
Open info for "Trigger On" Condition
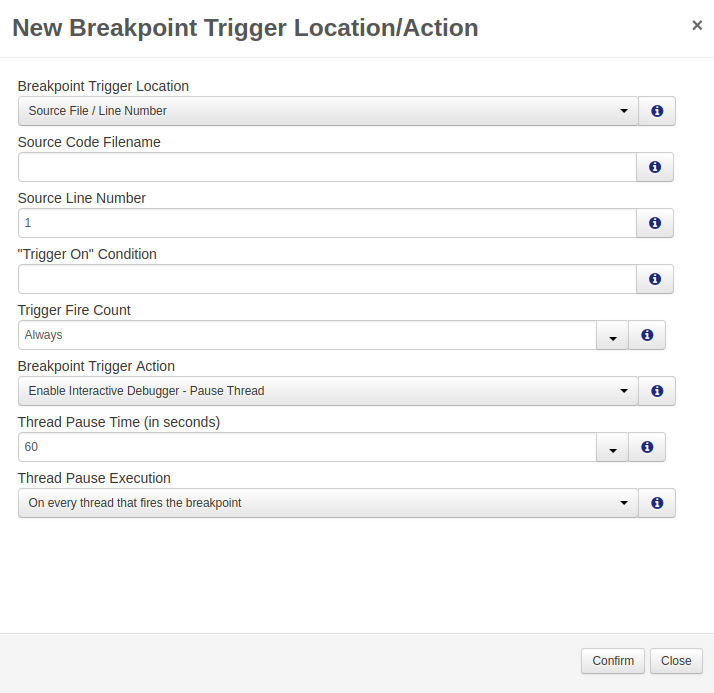[x=655, y=279]
